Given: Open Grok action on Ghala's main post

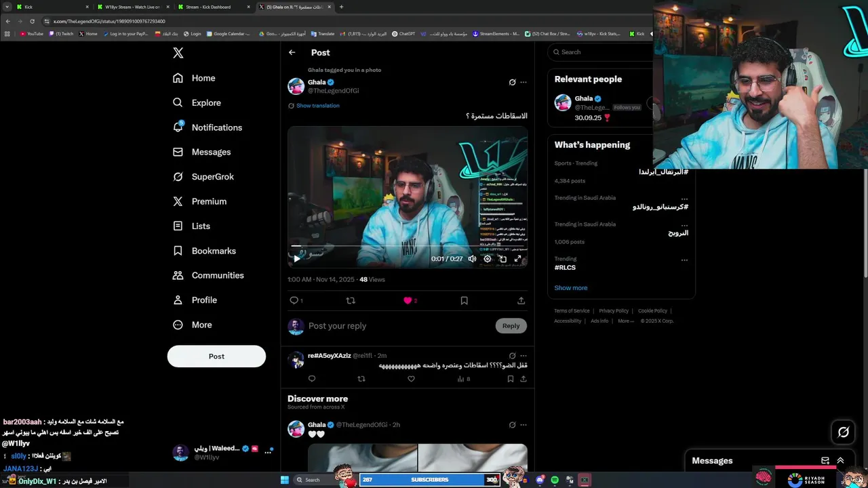Looking at the screenshot, I should click(x=512, y=82).
